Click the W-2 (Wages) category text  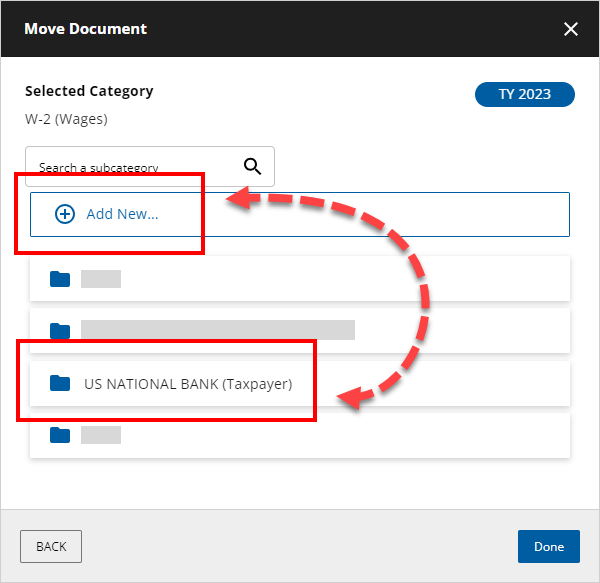pos(66,119)
